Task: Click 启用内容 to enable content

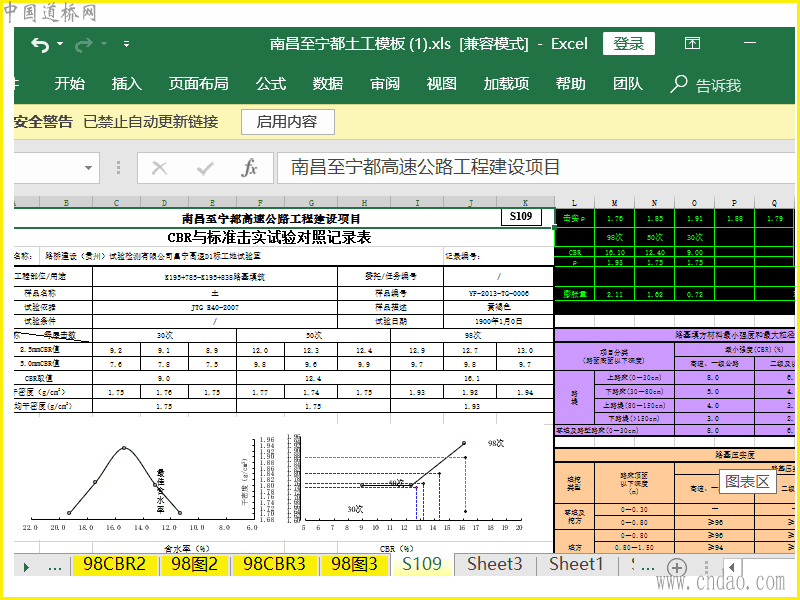Action: (288, 122)
